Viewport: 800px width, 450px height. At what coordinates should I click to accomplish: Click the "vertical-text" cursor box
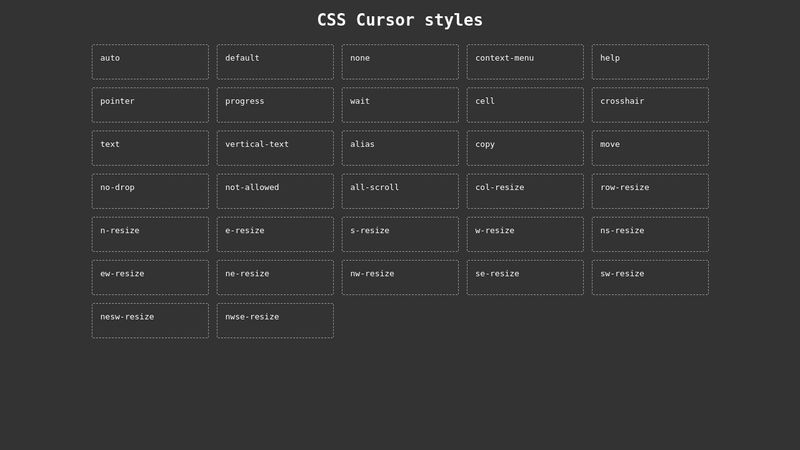pyautogui.click(x=275, y=148)
